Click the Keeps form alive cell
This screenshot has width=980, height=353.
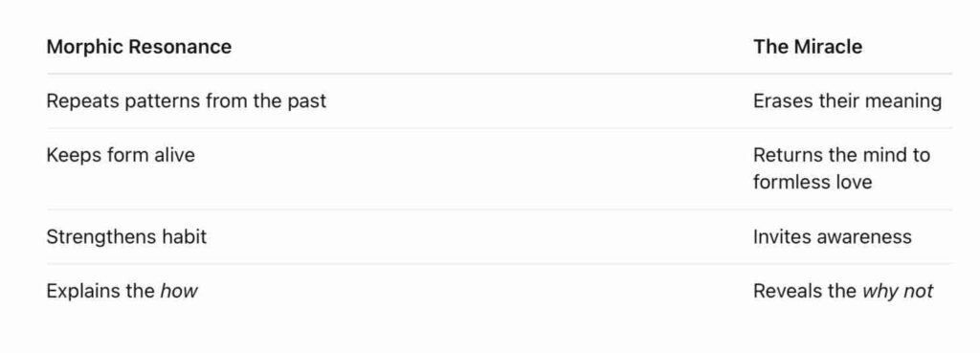coord(121,155)
